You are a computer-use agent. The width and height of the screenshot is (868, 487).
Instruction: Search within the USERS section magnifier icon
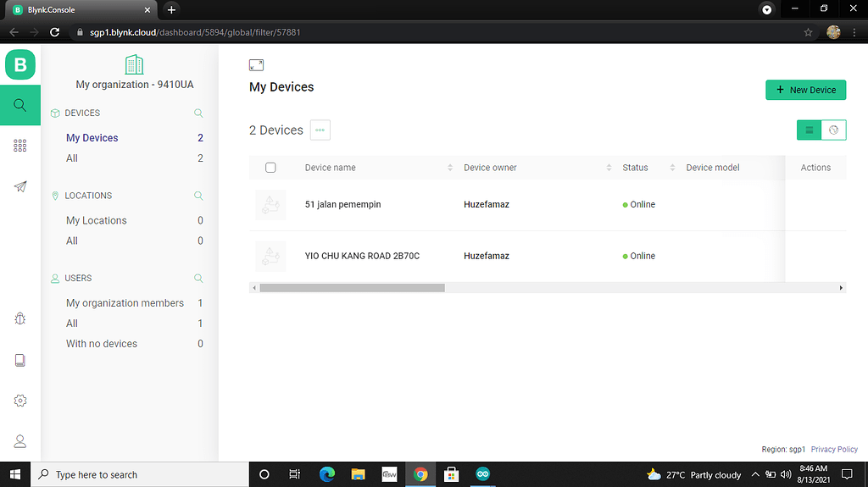pos(198,278)
